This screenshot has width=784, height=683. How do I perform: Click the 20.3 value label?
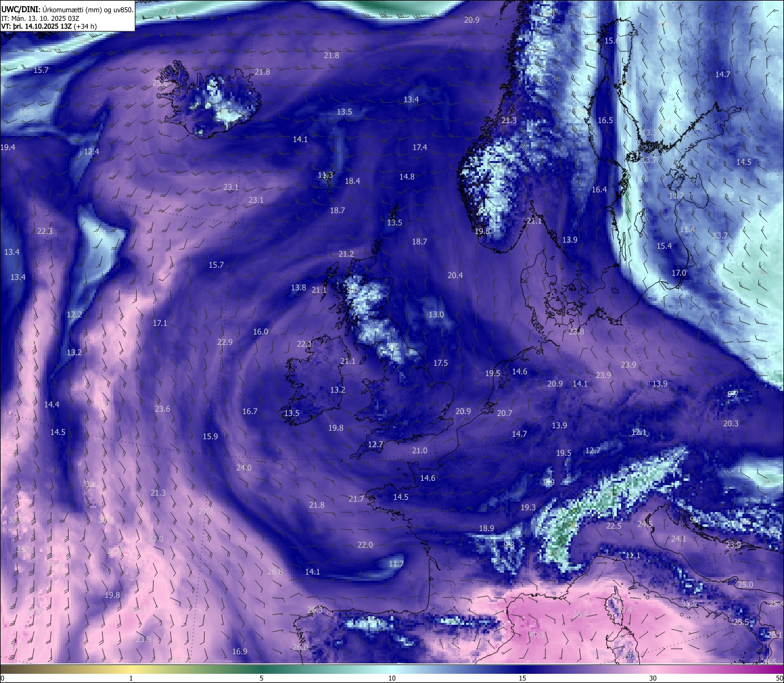731,424
